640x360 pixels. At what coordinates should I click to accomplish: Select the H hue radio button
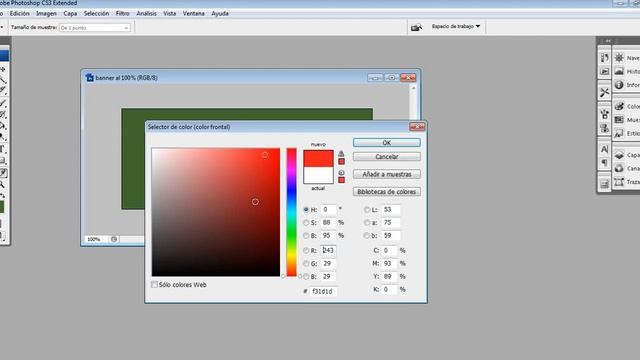[x=306, y=209]
